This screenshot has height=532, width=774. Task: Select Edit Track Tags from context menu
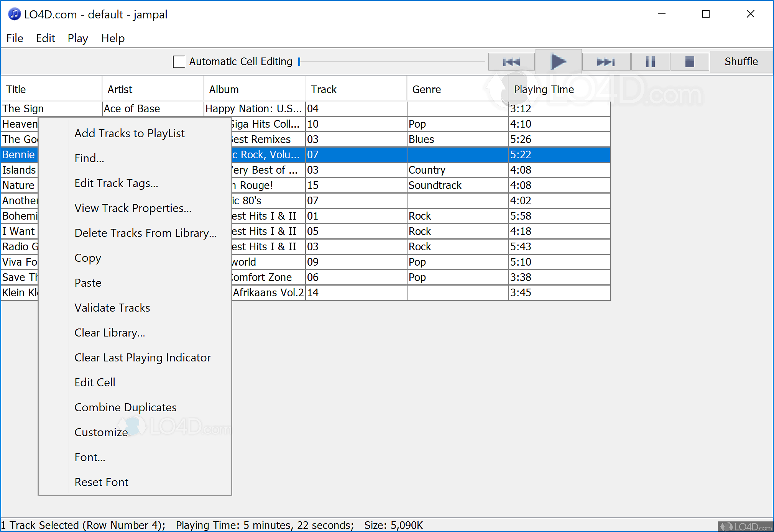(116, 183)
